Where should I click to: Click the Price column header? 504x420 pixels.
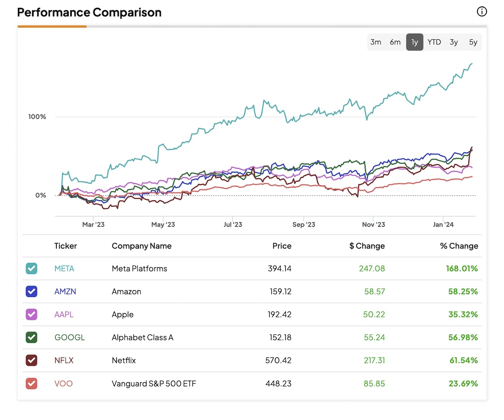click(x=282, y=246)
